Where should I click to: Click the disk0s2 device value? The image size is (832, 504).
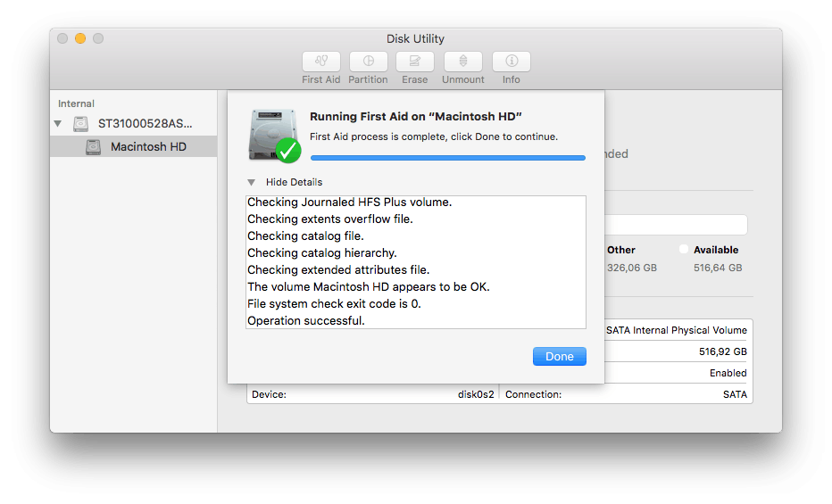click(x=476, y=395)
